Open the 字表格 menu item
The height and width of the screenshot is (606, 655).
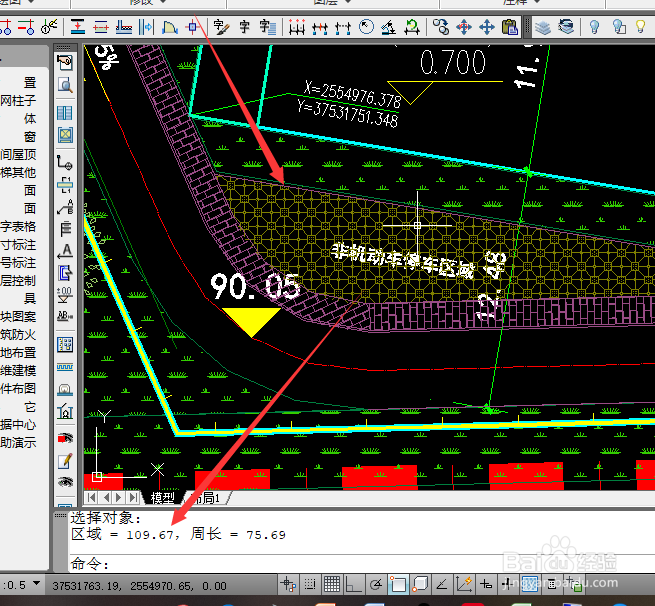(18, 227)
